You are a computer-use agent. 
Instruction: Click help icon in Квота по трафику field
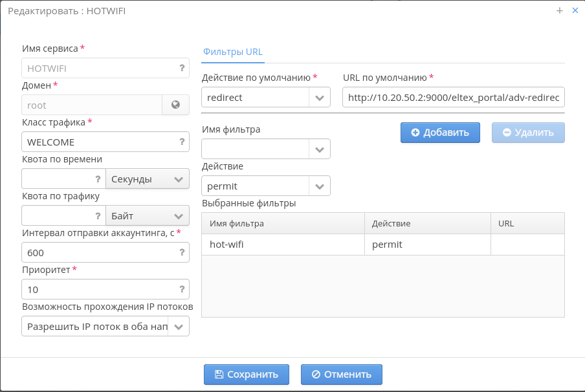98,215
